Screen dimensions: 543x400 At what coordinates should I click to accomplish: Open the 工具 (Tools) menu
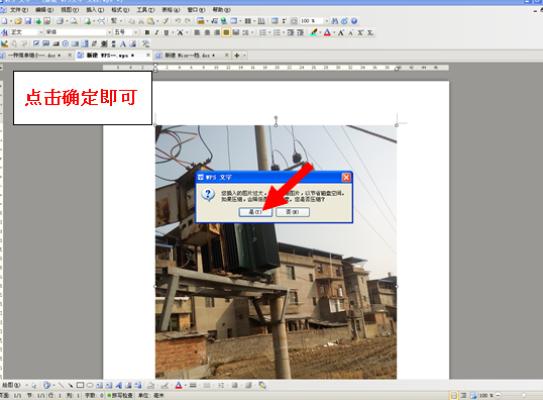coord(145,10)
